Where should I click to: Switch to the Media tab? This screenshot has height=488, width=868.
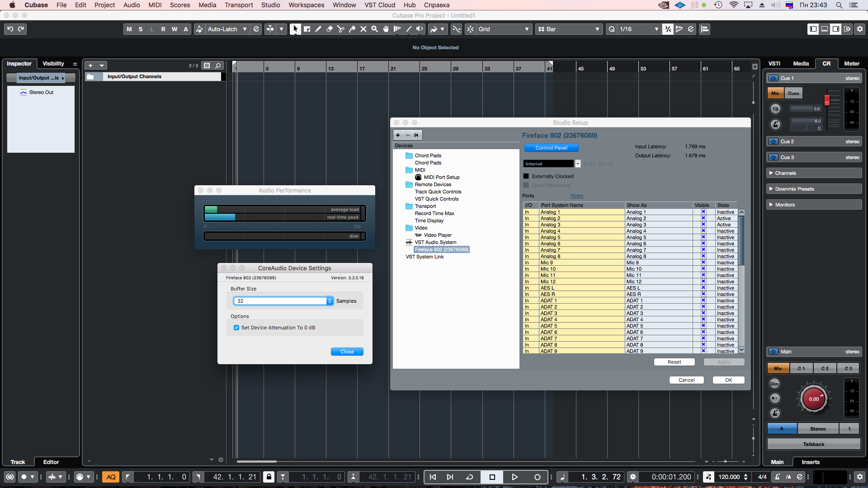[x=801, y=64]
